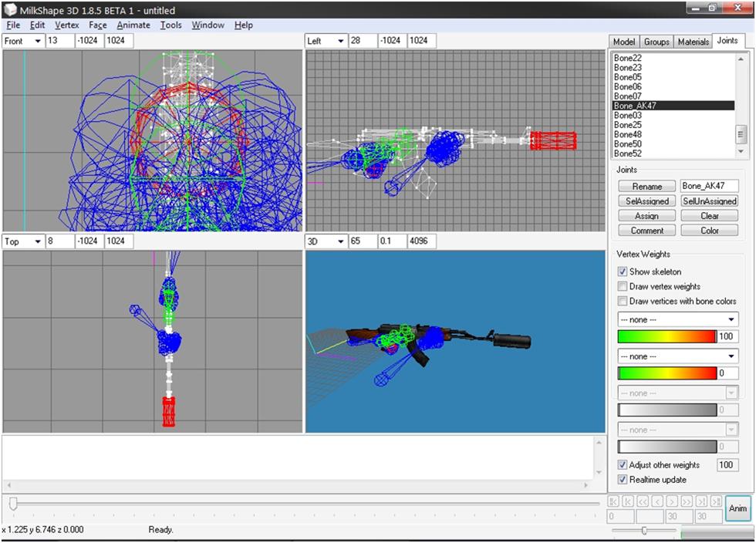Click the animation timeline slider handle
Screen dimensions: 756x543
14,504
